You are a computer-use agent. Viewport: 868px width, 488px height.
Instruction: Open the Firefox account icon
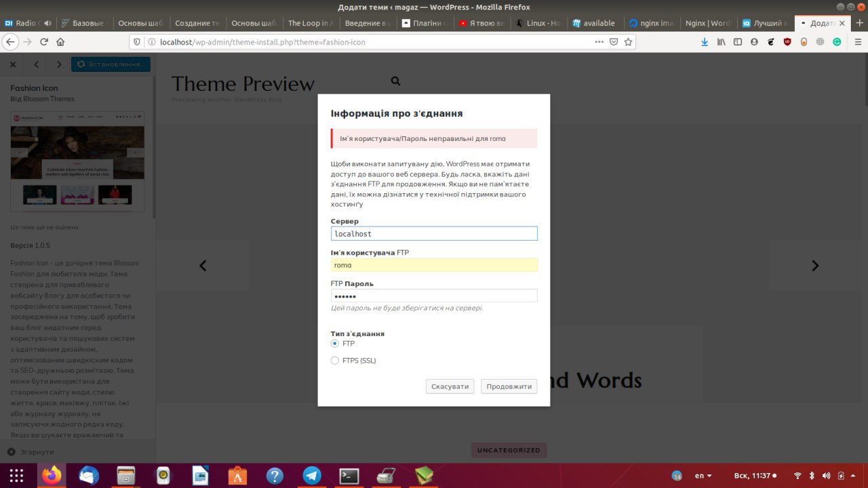click(754, 41)
